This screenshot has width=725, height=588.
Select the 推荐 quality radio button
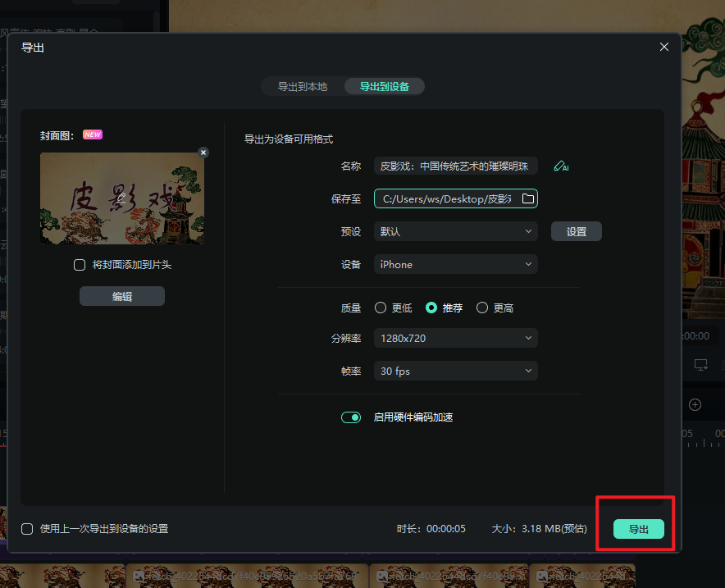tap(431, 308)
